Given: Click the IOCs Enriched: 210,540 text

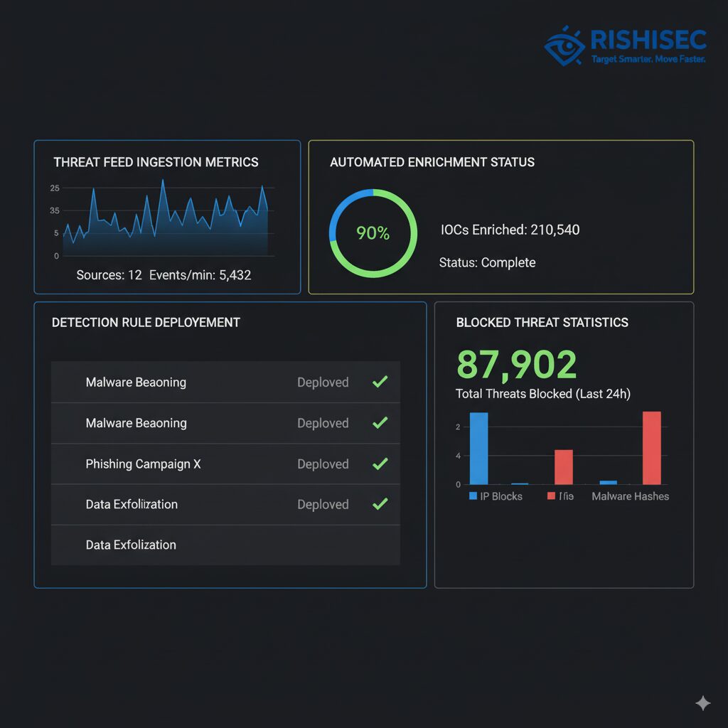Looking at the screenshot, I should pyautogui.click(x=510, y=230).
